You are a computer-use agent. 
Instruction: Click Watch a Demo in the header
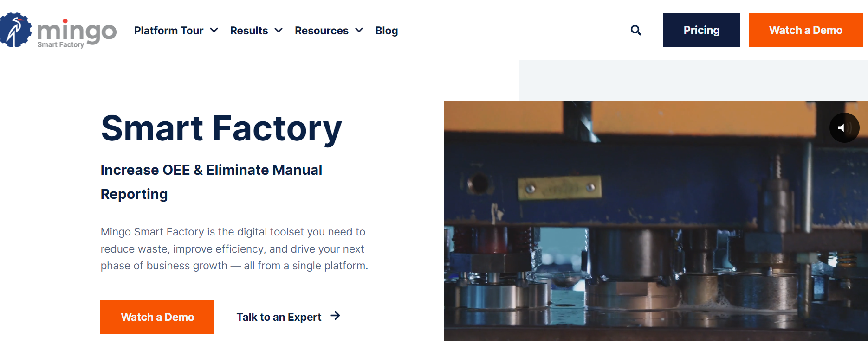805,31
